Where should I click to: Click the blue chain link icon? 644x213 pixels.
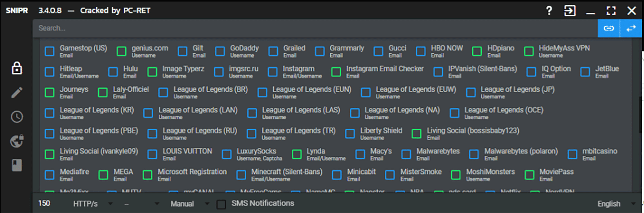[609, 28]
